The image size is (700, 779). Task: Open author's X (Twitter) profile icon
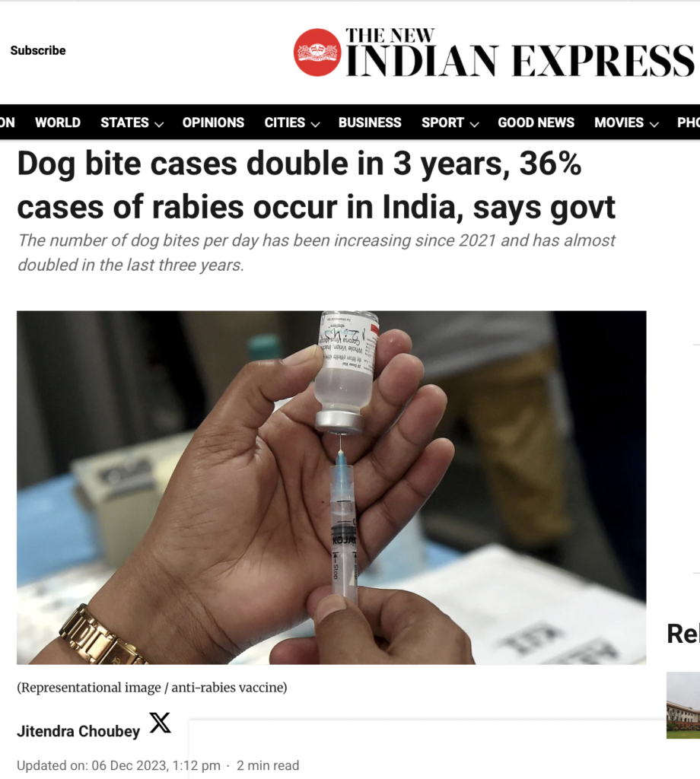(x=160, y=723)
